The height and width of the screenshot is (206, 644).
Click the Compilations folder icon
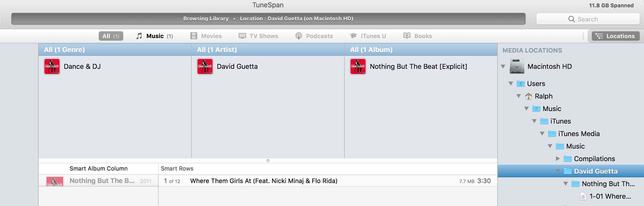click(x=567, y=159)
